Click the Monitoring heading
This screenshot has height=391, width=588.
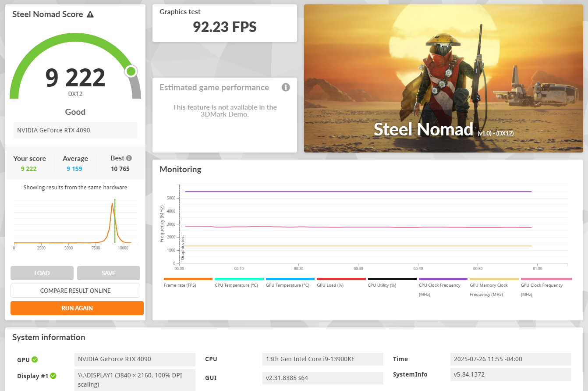[181, 169]
